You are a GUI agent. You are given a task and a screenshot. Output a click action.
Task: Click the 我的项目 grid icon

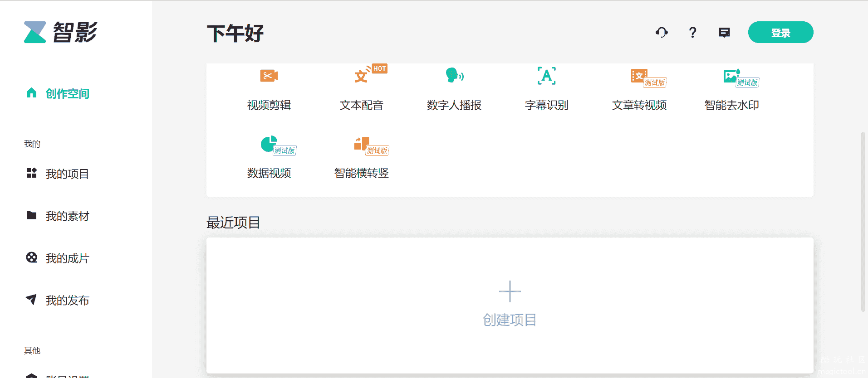click(31, 173)
